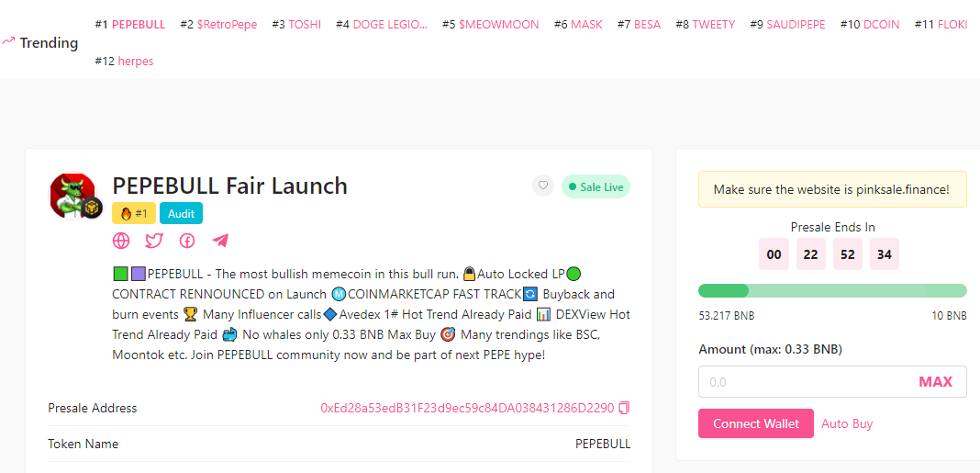Click the PEPEBULL bull logo avatar
This screenshot has width=980, height=473.
point(73,196)
